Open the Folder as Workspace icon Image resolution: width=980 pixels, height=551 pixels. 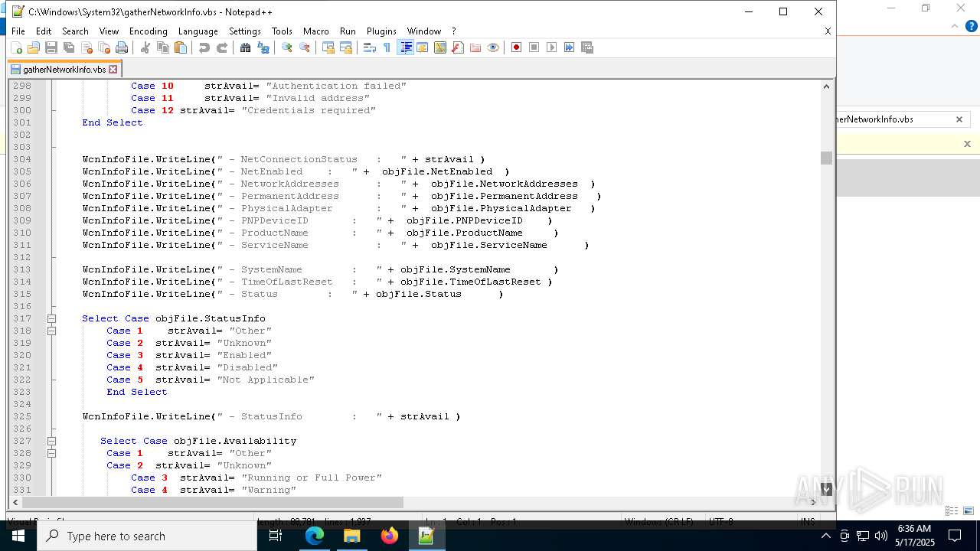click(475, 47)
